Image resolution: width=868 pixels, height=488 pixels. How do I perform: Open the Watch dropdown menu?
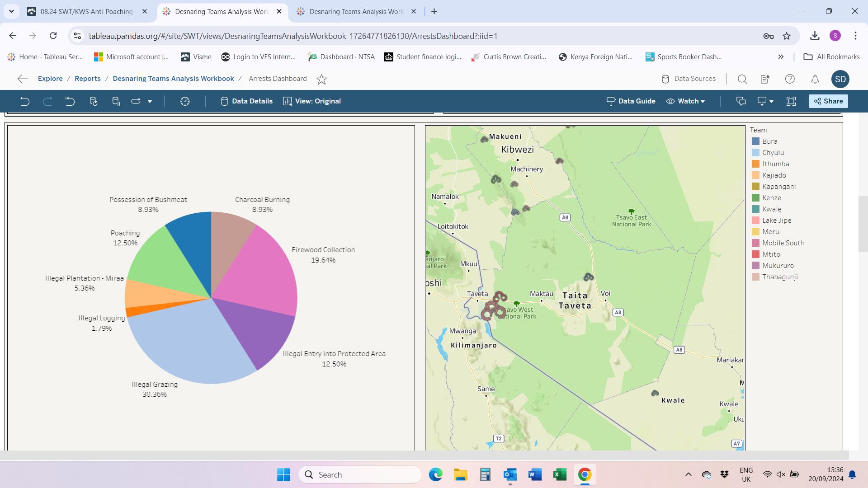tap(686, 101)
